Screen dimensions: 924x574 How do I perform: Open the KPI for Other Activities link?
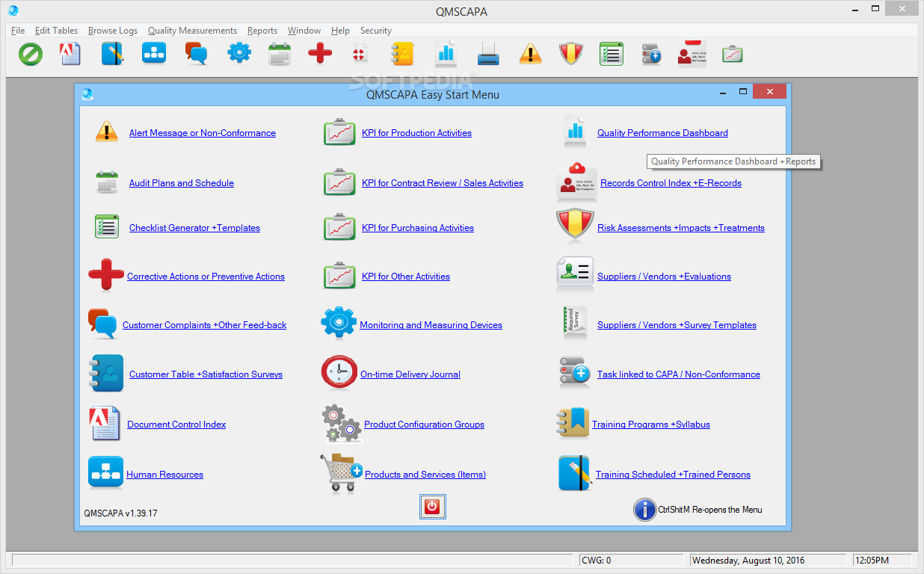tap(406, 277)
